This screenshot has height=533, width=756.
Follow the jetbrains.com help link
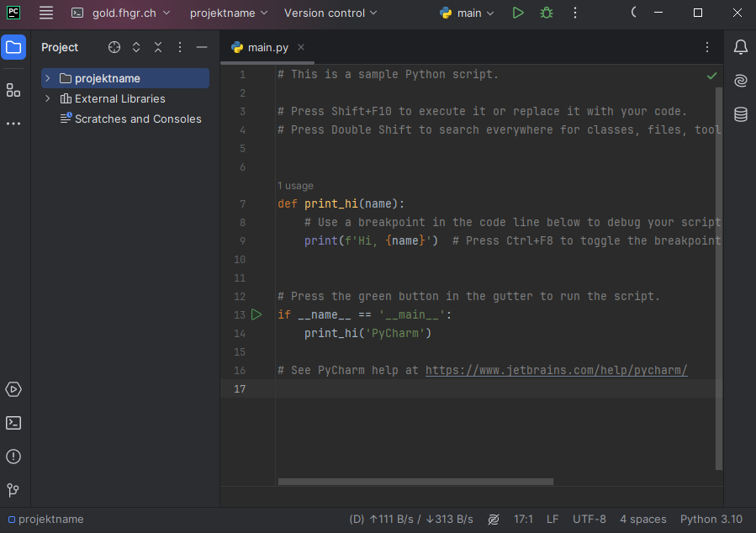556,370
